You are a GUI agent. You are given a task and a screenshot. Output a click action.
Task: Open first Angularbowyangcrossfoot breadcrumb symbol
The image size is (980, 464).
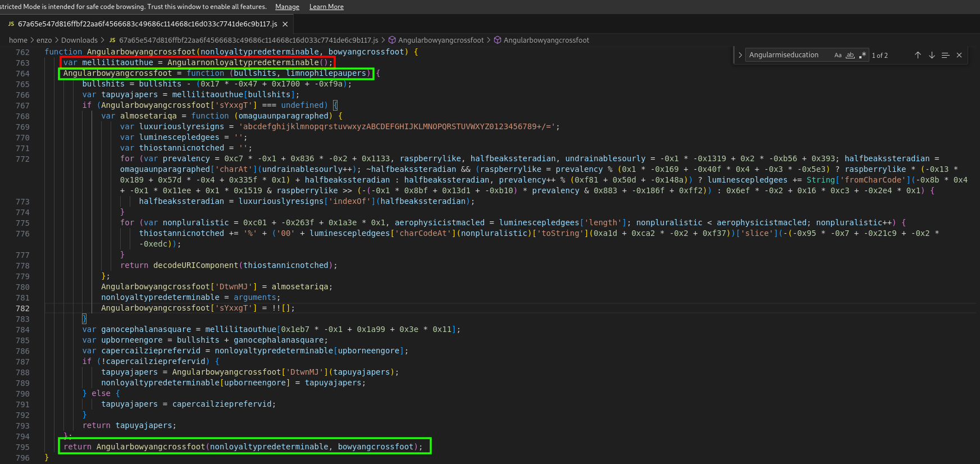441,40
